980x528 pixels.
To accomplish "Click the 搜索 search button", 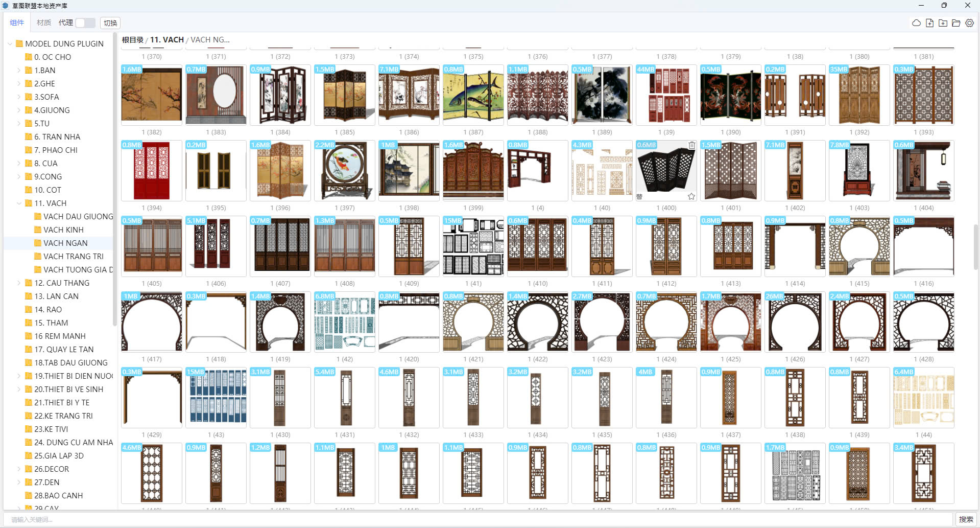I will (966, 519).
